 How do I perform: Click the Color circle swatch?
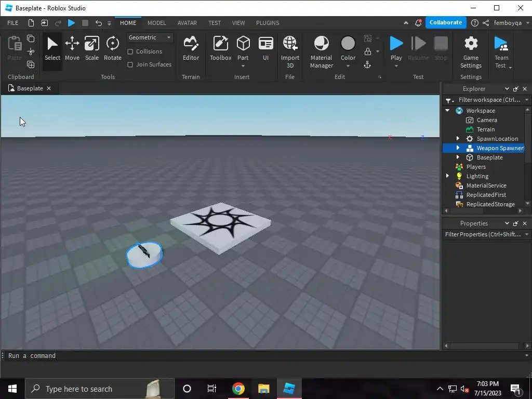pyautogui.click(x=348, y=44)
